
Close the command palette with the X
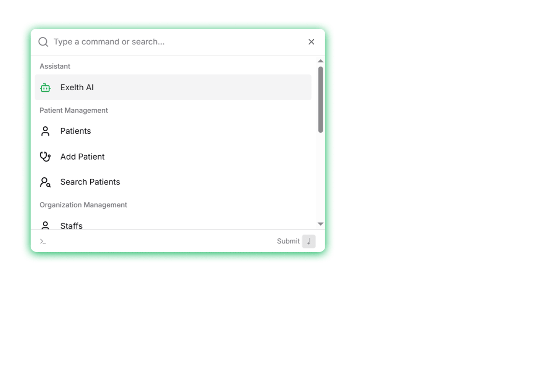pyautogui.click(x=311, y=42)
